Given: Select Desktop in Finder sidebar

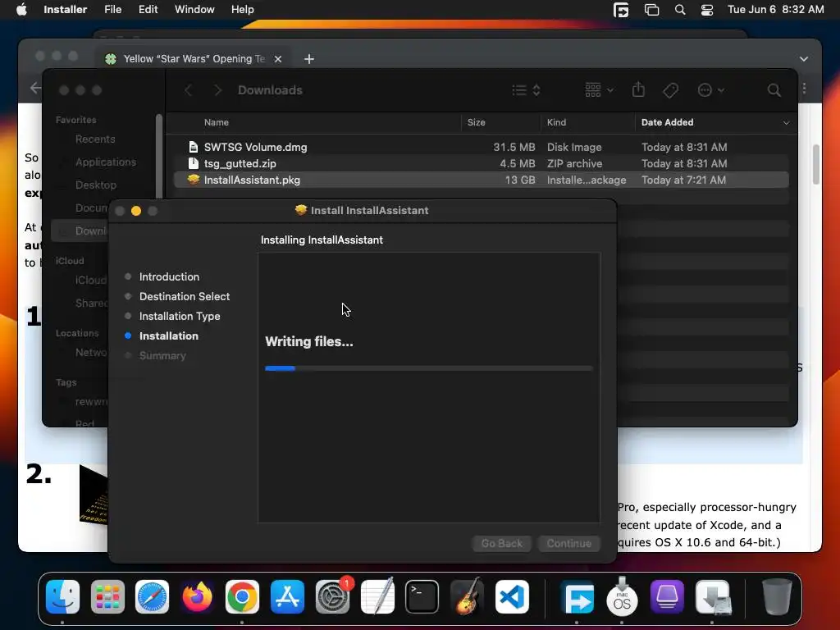Looking at the screenshot, I should point(96,185).
